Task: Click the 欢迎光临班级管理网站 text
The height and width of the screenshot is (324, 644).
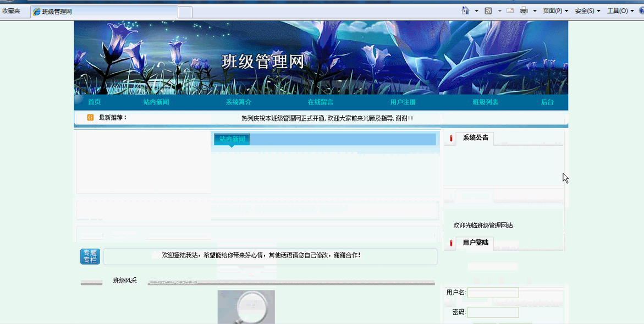Action: click(x=483, y=226)
